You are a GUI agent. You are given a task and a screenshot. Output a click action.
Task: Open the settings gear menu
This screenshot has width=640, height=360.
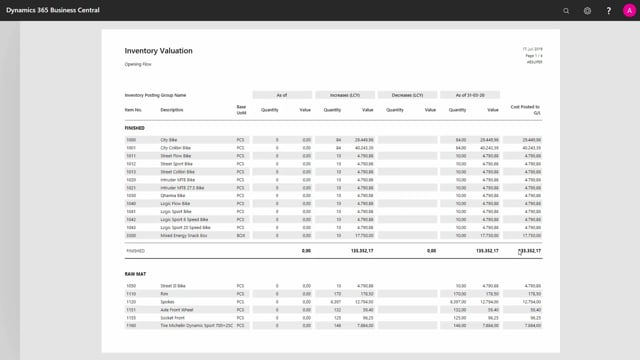pos(587,11)
